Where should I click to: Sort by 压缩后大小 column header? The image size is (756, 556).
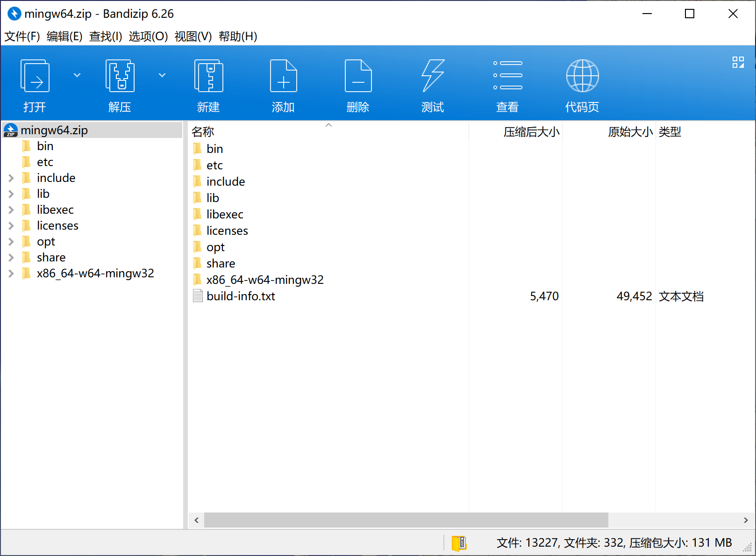(515, 132)
